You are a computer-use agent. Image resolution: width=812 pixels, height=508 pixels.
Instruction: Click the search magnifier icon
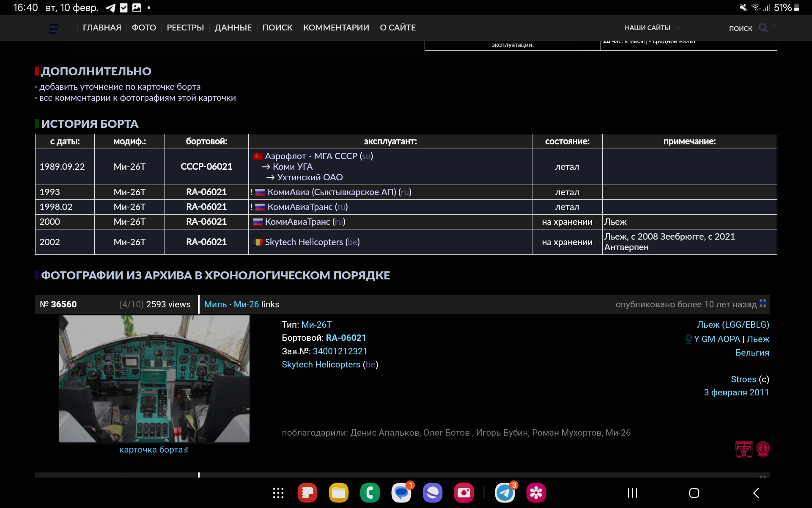pyautogui.click(x=763, y=28)
